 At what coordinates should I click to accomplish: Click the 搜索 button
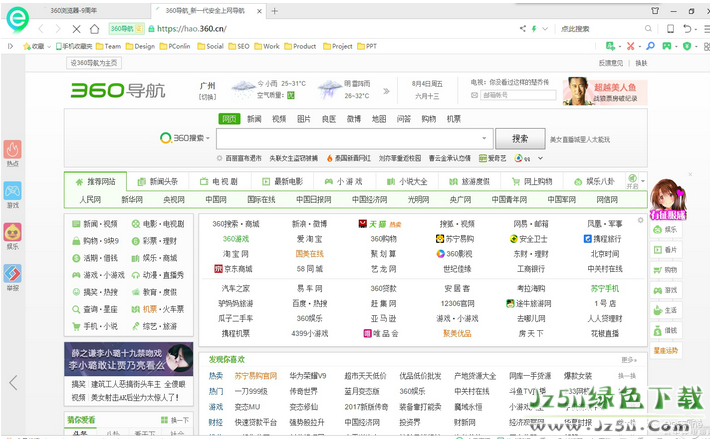520,138
